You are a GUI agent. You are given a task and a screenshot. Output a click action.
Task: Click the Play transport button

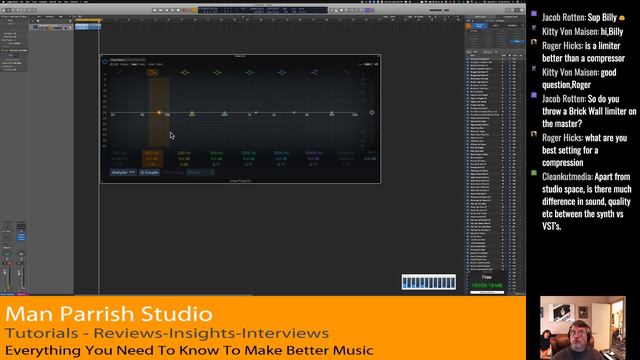(x=173, y=10)
